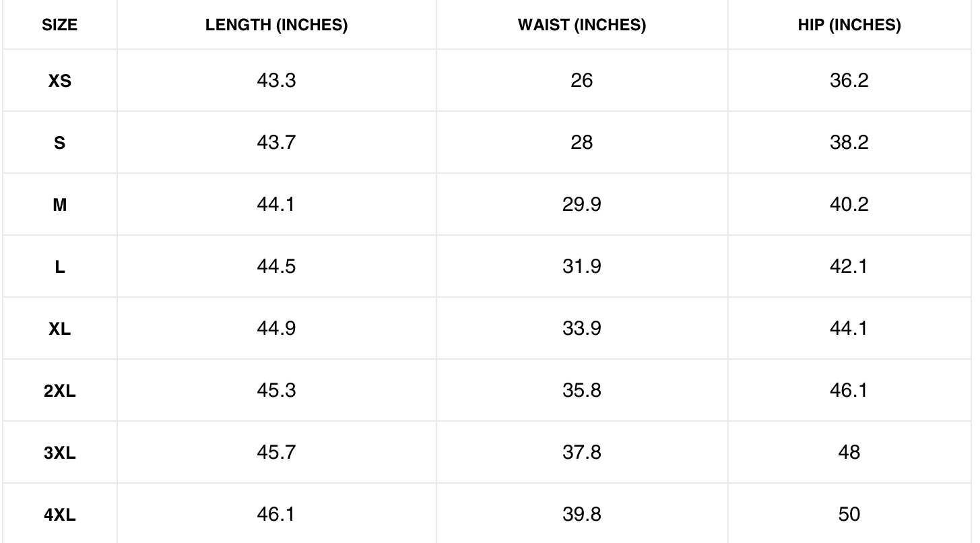Click the WAIST (INCHES) column header

tap(581, 26)
